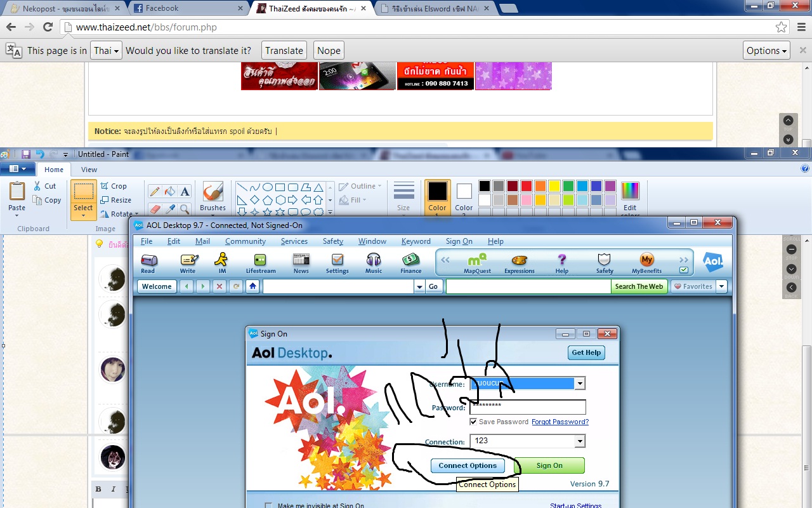Click the Undo arrow in Paint title bar
This screenshot has height=508, width=812.
click(x=40, y=154)
